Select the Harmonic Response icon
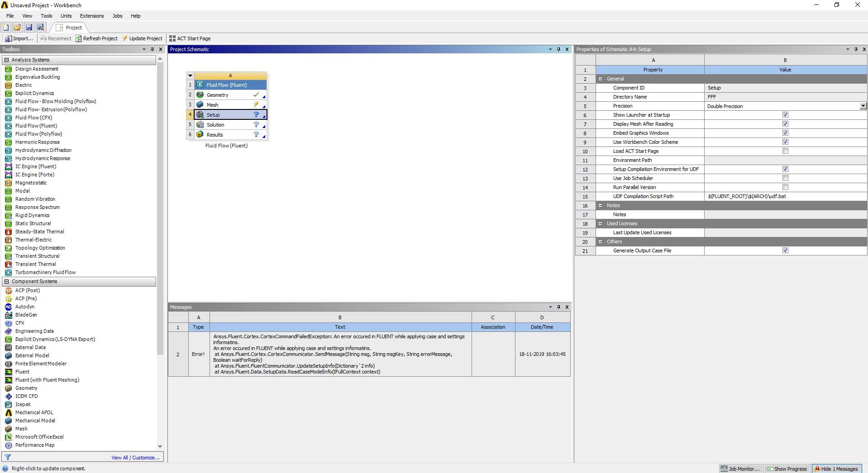The image size is (868, 473). tap(8, 142)
